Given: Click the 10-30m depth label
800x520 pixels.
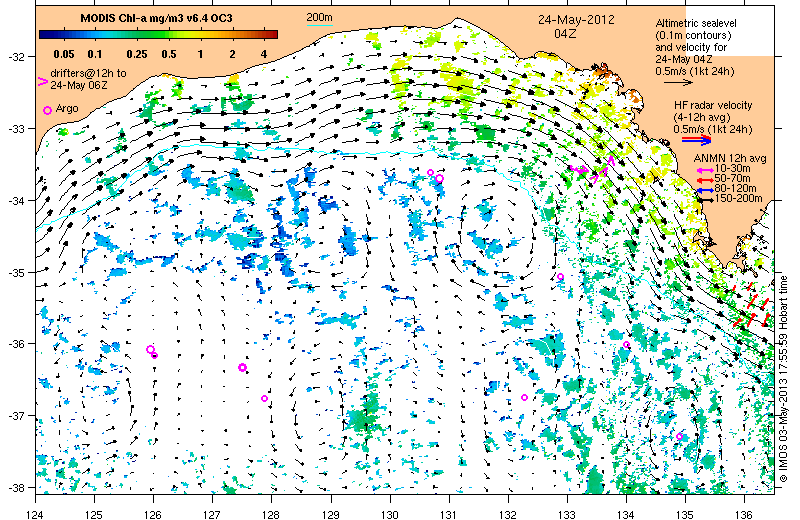Looking at the screenshot, I should (733, 168).
